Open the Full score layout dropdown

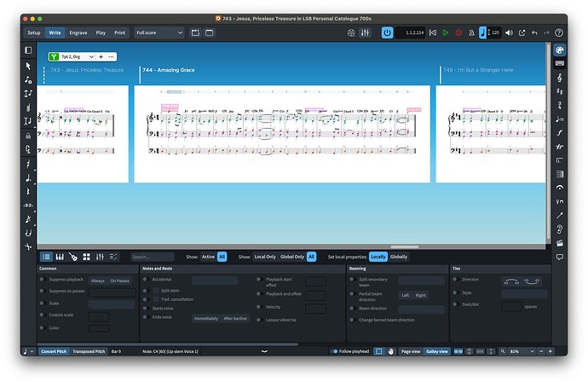(159, 32)
